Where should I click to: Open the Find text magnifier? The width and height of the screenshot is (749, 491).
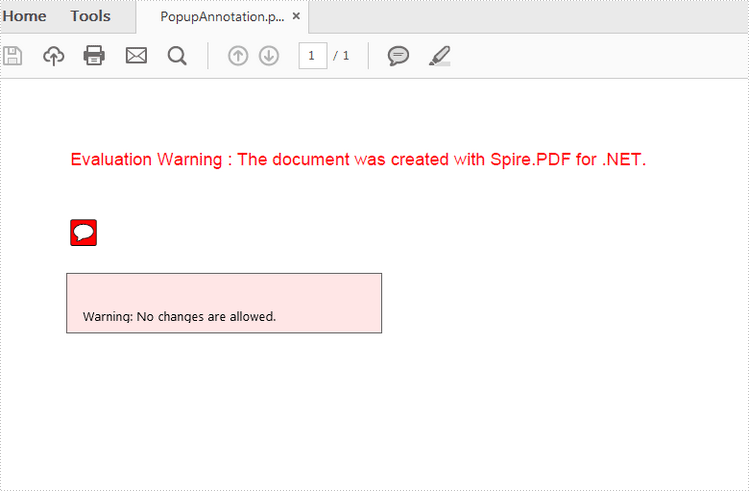(177, 56)
